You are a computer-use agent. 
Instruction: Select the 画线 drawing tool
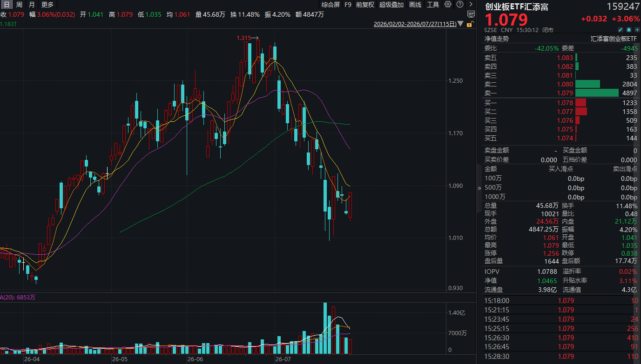pyautogui.click(x=415, y=4)
